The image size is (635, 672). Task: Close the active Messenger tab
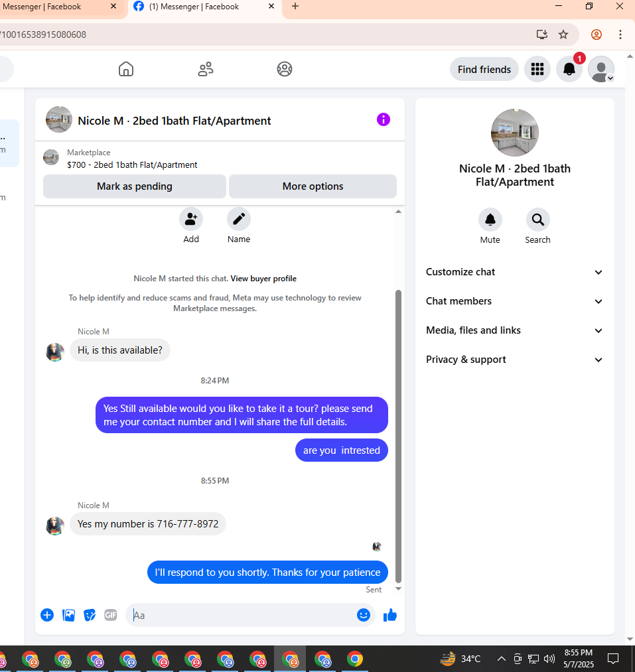click(271, 7)
